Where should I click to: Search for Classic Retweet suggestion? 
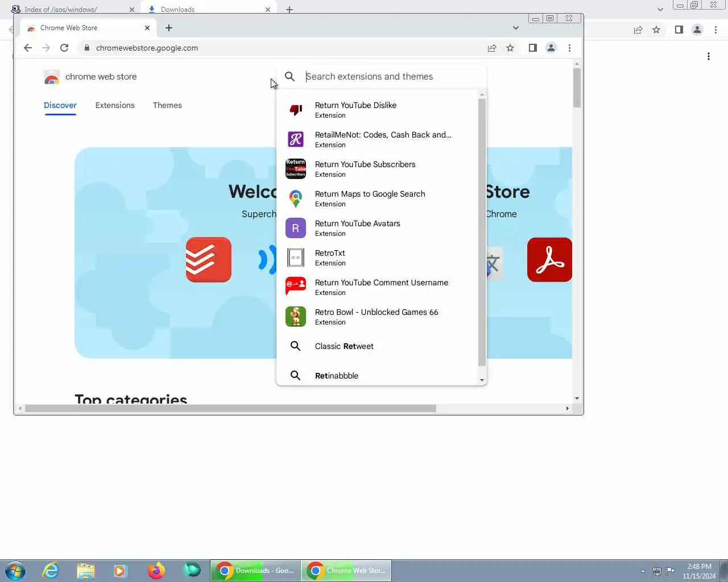pos(378,346)
